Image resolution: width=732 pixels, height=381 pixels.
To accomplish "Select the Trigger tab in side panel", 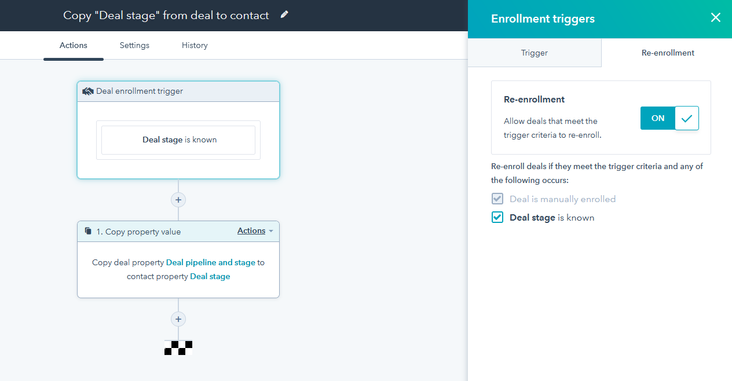I will click(x=535, y=53).
